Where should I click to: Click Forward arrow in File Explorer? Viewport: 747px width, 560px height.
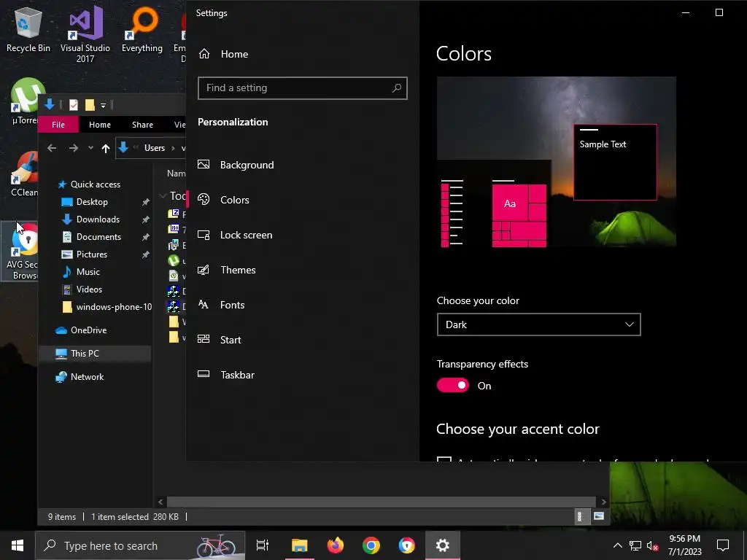pyautogui.click(x=74, y=148)
